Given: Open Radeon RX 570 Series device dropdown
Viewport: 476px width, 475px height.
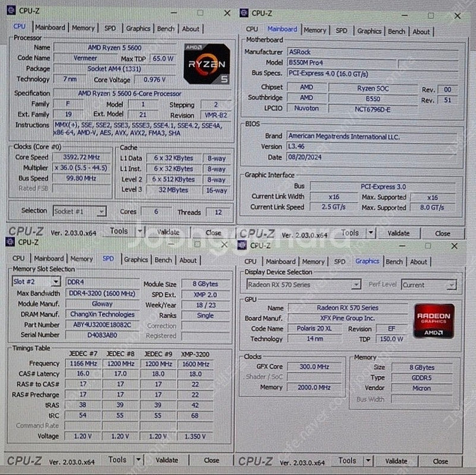Looking at the screenshot, I should coord(356,284).
